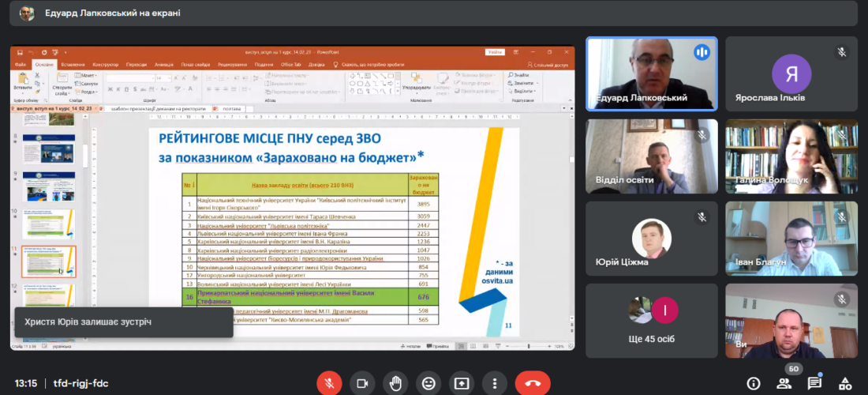This screenshot has width=868, height=395.
Task: Raise your hand in the meeting
Action: (395, 383)
